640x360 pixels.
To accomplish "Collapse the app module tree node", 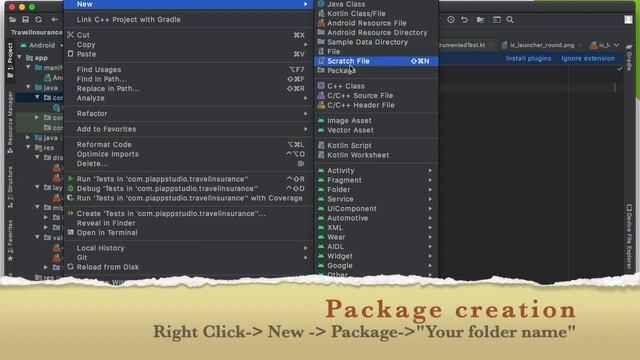I will [20, 58].
